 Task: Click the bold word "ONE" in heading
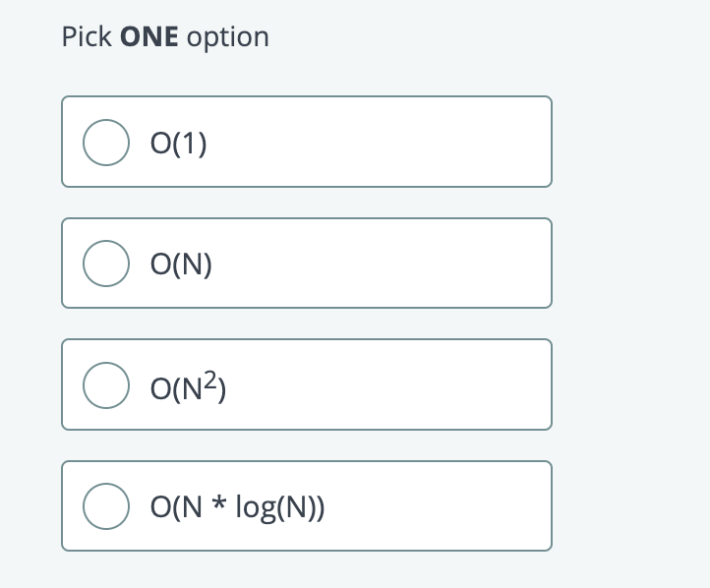[149, 37]
